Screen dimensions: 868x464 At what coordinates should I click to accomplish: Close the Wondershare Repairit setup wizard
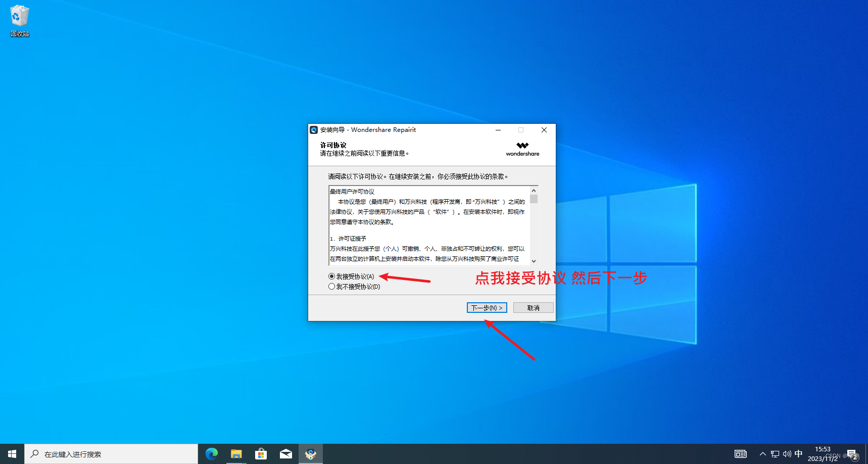[544, 130]
